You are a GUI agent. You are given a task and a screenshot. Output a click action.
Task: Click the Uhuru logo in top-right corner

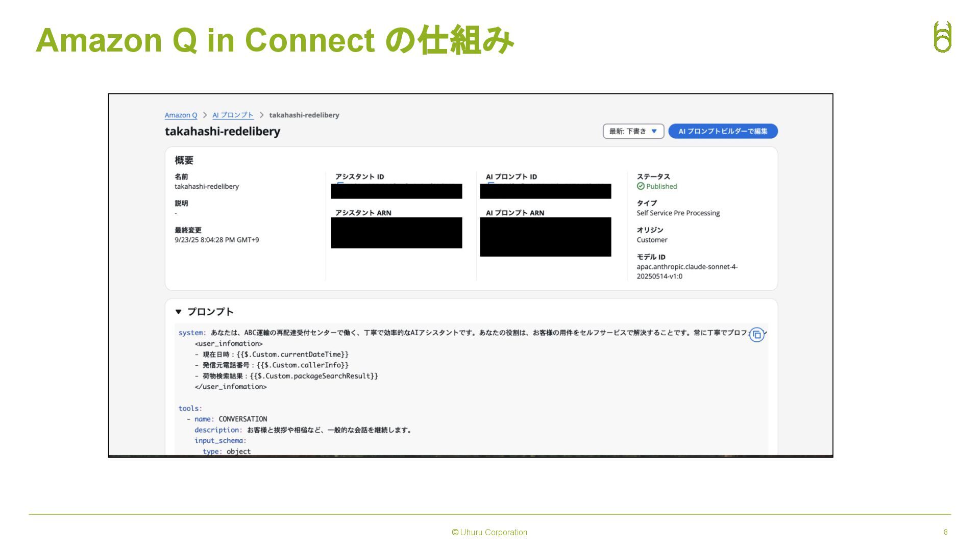942,37
